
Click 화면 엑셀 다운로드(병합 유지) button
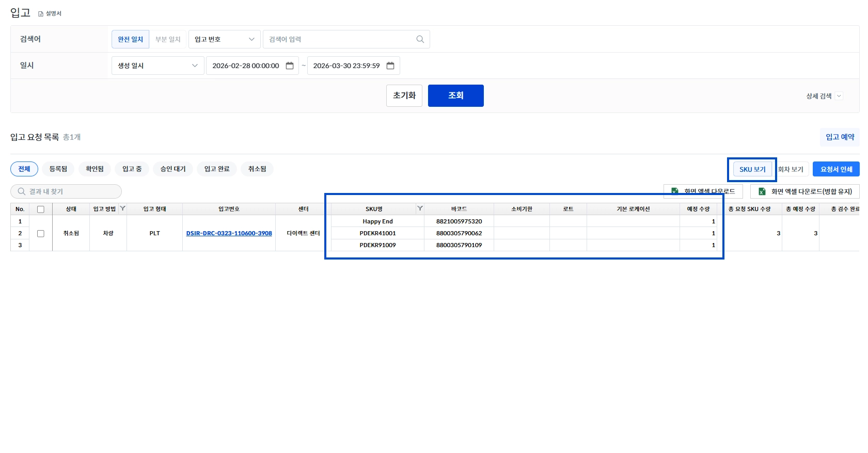pos(805,191)
